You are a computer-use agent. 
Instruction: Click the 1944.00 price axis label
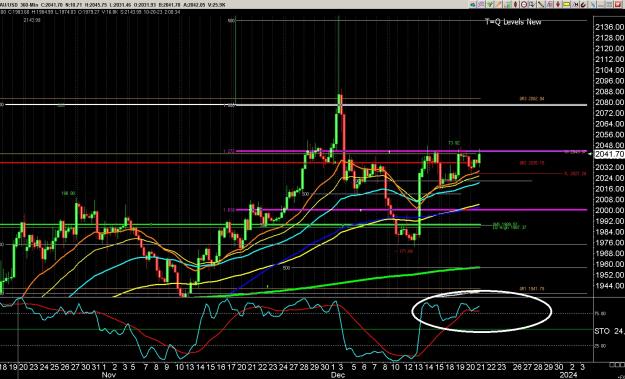[x=609, y=285]
